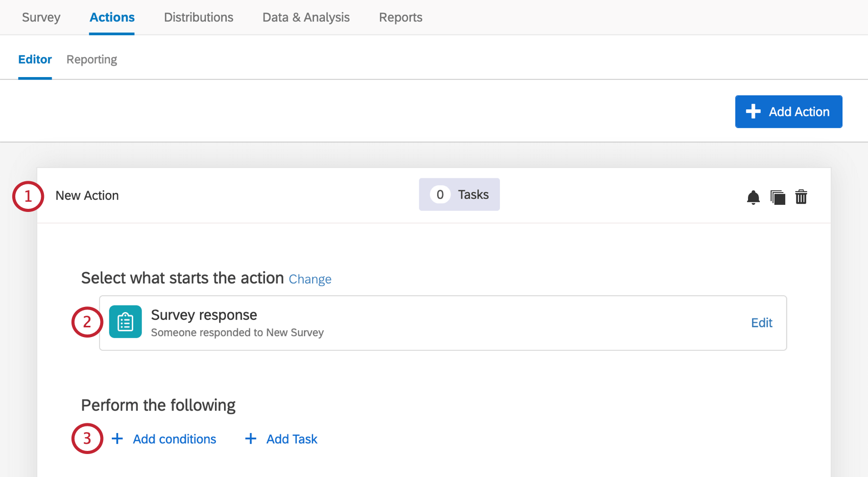Click the plus icon in Add Action button

[x=753, y=111]
